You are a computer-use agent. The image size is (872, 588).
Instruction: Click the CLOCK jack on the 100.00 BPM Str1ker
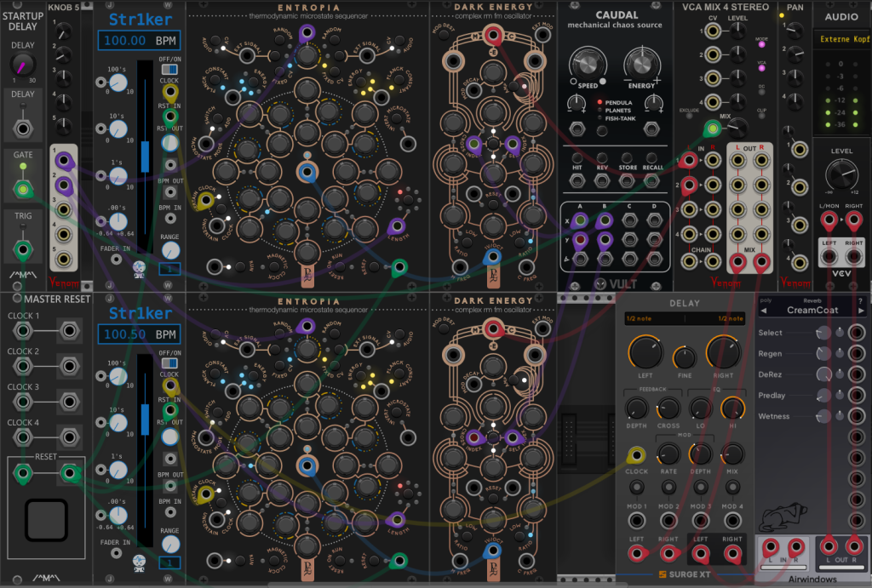pos(169,92)
